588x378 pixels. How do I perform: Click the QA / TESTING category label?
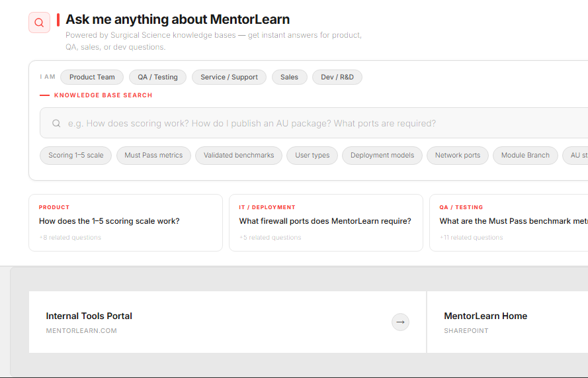pyautogui.click(x=461, y=207)
